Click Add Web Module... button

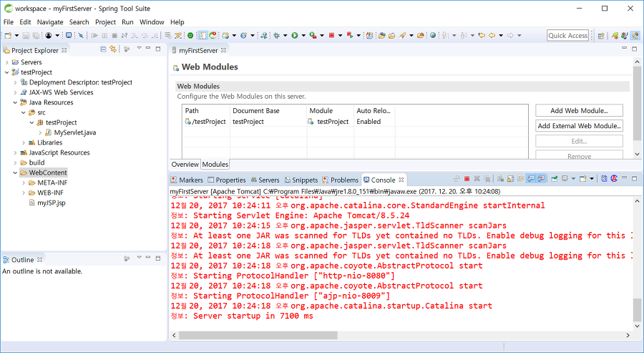tap(579, 110)
